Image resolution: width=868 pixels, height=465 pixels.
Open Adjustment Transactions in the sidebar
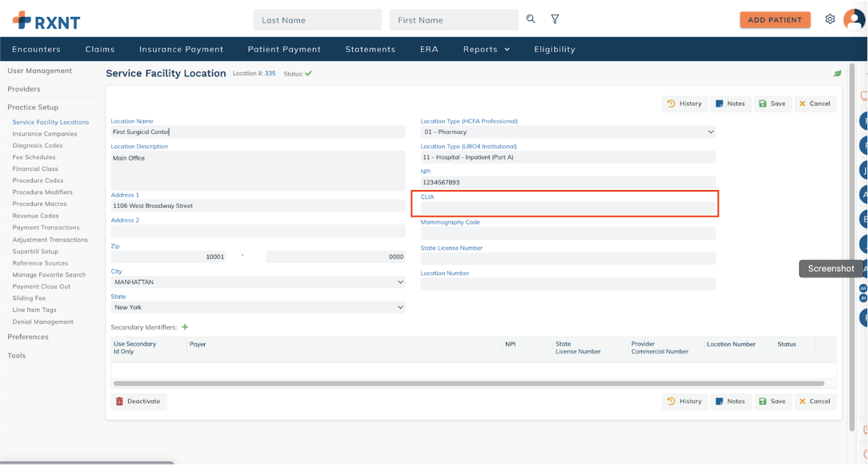[50, 240]
